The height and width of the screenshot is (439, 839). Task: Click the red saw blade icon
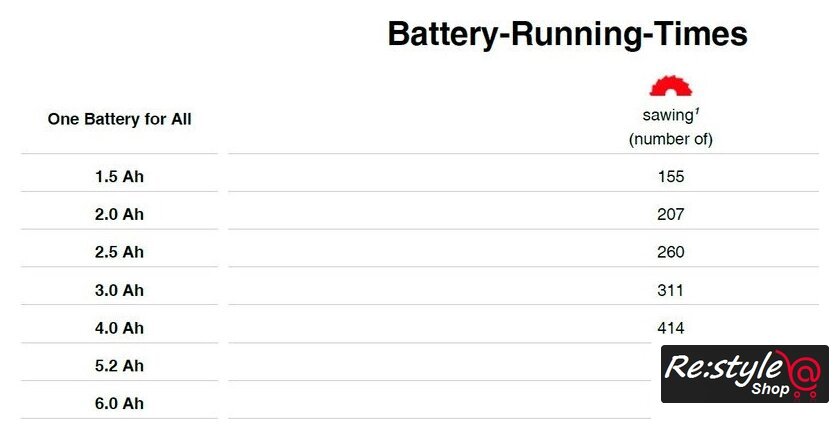[670, 86]
